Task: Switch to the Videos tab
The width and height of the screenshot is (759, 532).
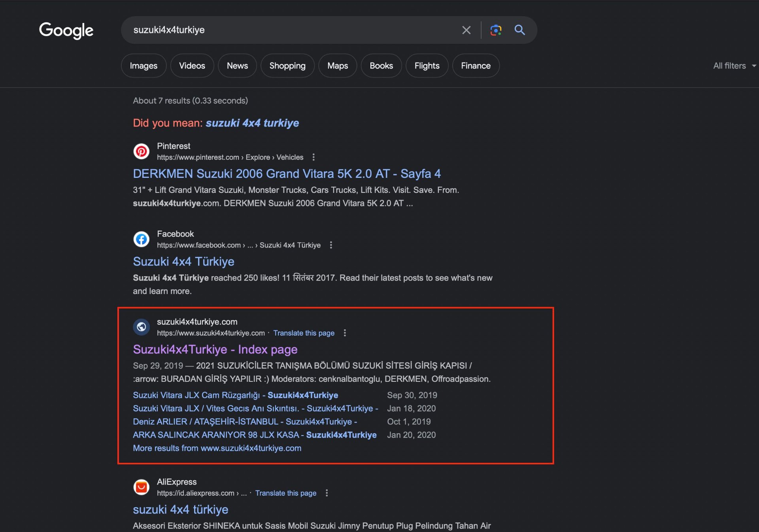Action: tap(192, 66)
